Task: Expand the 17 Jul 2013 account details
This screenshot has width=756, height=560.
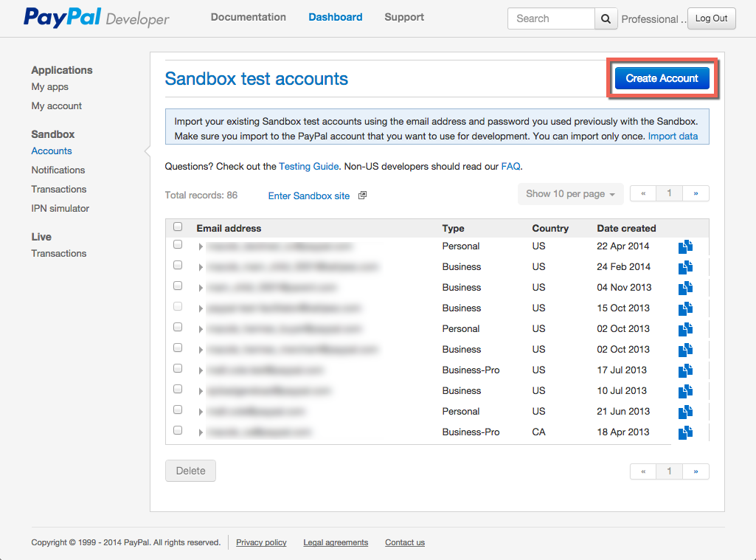Action: [x=201, y=371]
